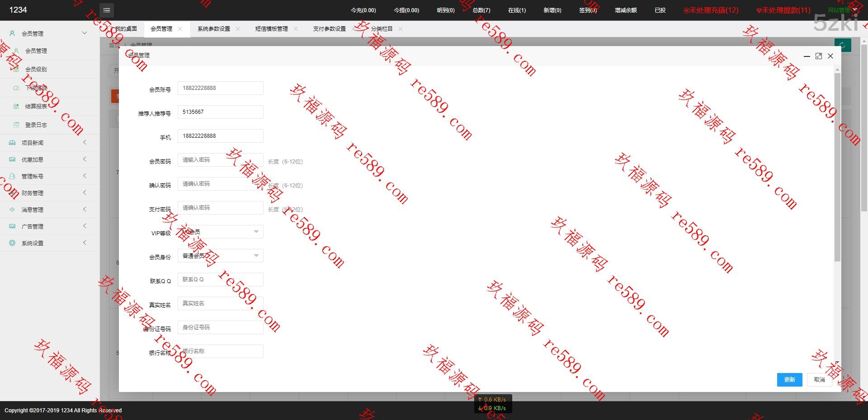The width and height of the screenshot is (868, 420).
Task: Click the 项目新闻 sidebar icon
Action: point(12,143)
